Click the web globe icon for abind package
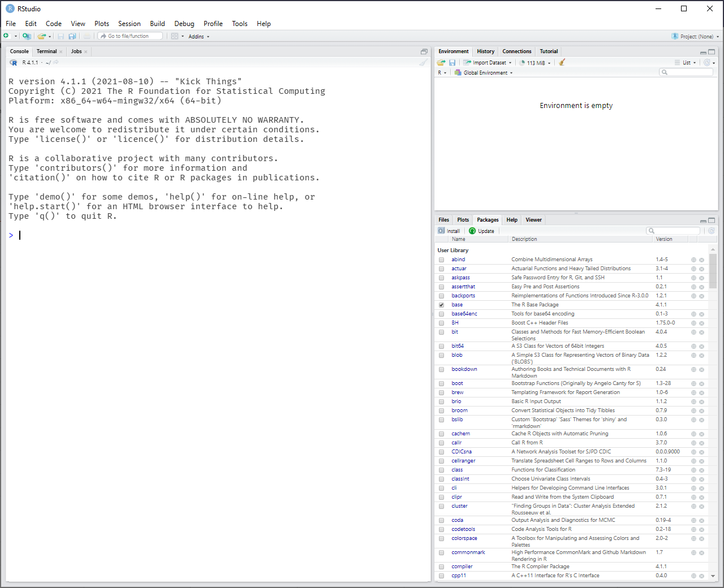Screen dimensions: 724x588 pos(693,260)
